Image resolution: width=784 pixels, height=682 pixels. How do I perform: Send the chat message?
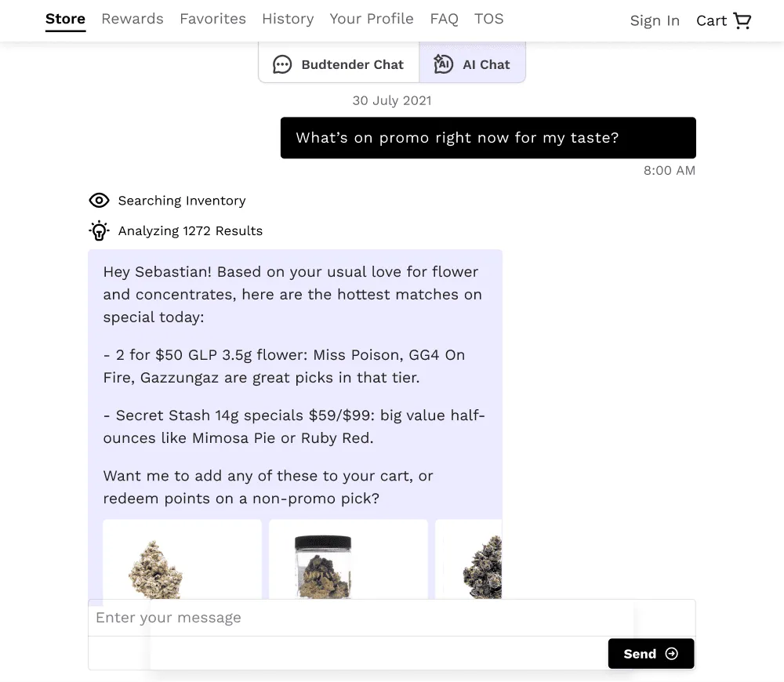651,654
